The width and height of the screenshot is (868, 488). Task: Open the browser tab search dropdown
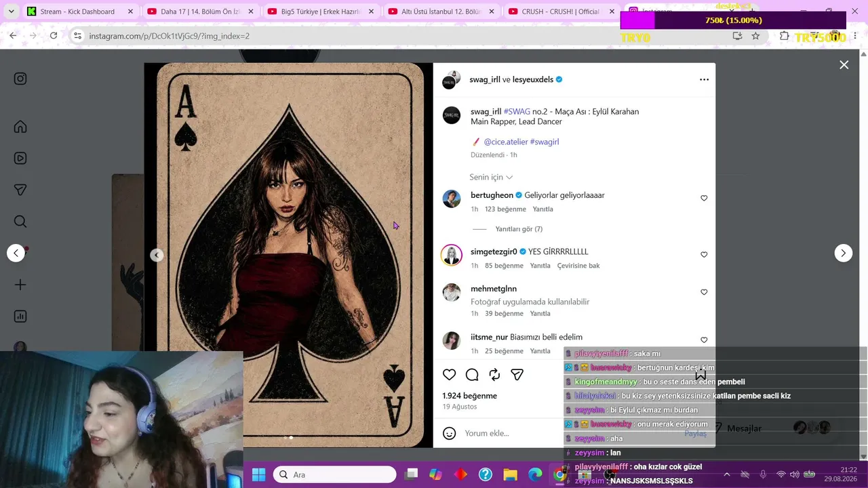[x=11, y=12]
